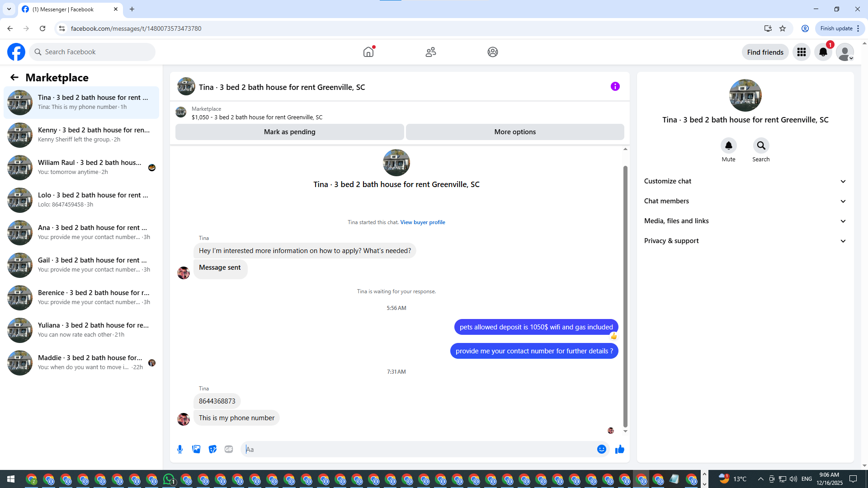Open the Facebook menu grid icon

pos(802,52)
